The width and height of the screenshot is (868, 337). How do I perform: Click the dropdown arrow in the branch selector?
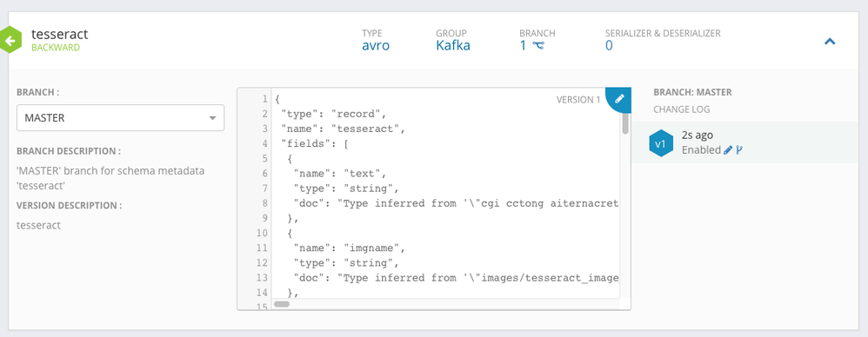coord(212,118)
